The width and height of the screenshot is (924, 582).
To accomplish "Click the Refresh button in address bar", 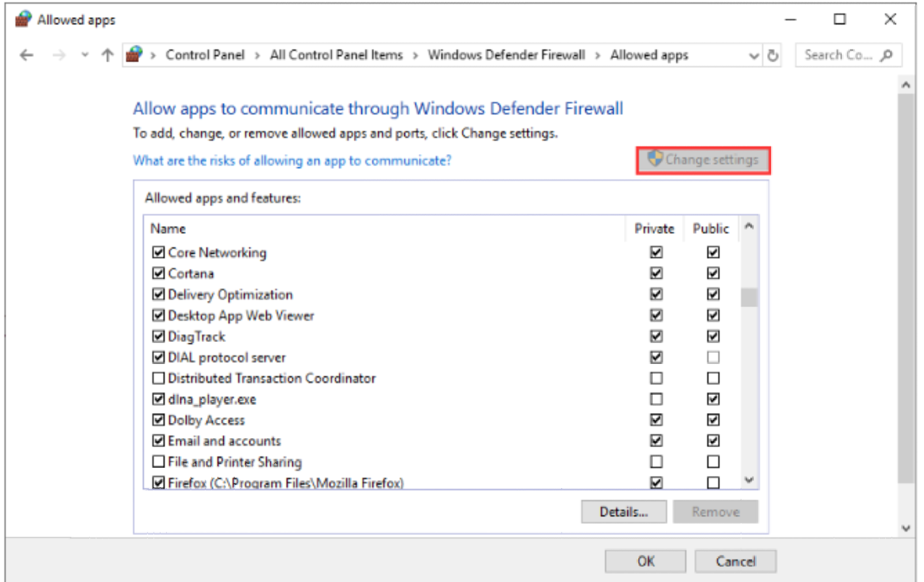I will [773, 55].
